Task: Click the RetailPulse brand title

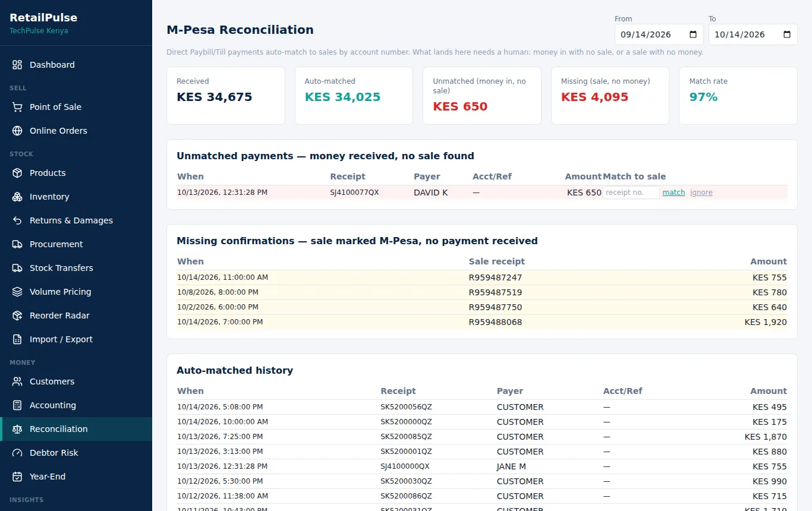Action: click(43, 18)
